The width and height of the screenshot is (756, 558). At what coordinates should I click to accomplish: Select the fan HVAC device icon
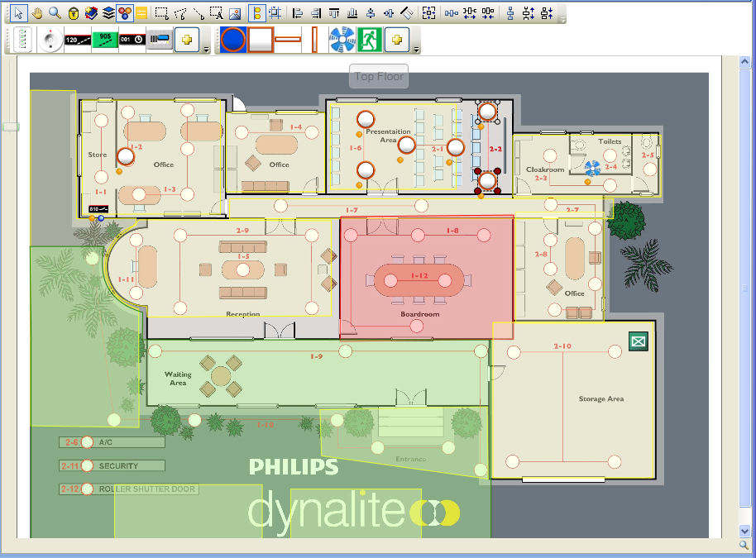coord(342,38)
